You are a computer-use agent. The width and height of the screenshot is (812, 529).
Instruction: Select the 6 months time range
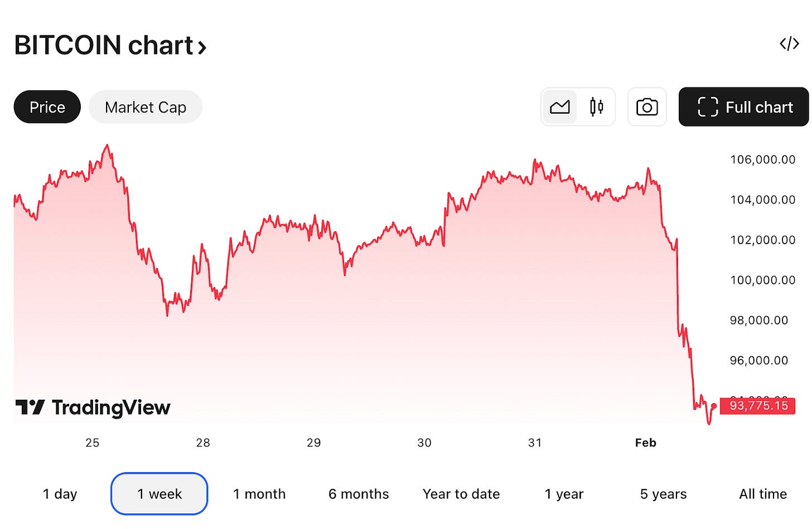[358, 493]
